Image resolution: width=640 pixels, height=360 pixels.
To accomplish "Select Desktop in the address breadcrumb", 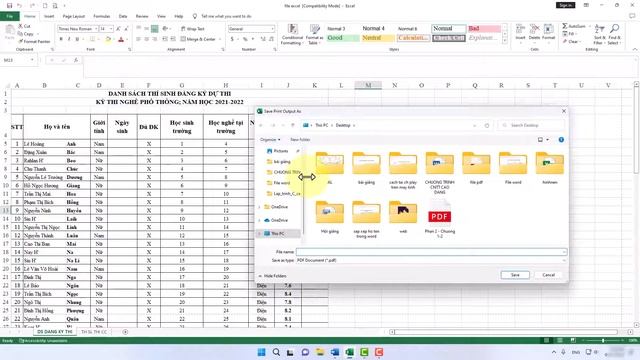I will pos(343,125).
